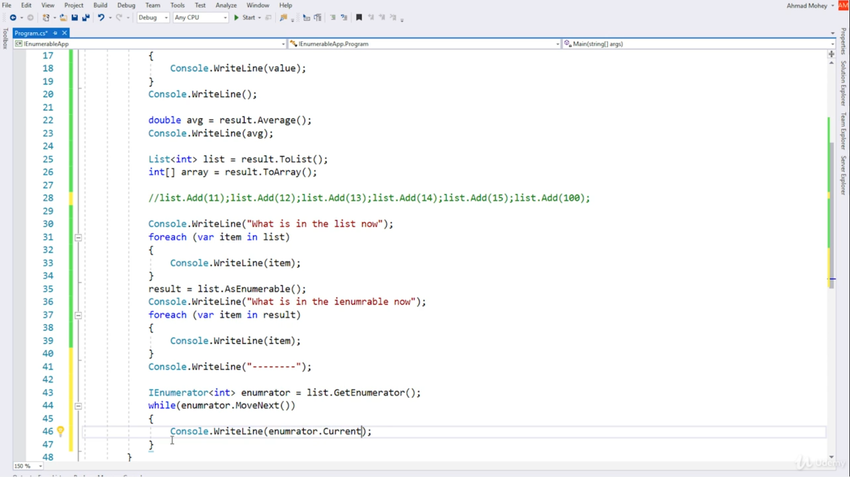Image resolution: width=850 pixels, height=477 pixels.
Task: Open the Toolbox side panel
Action: (x=5, y=39)
